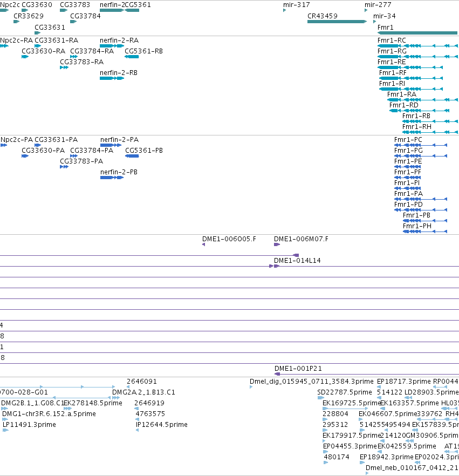The width and height of the screenshot is (459, 476).
Task: Select the mir-277 gene label
Action: 378,5
